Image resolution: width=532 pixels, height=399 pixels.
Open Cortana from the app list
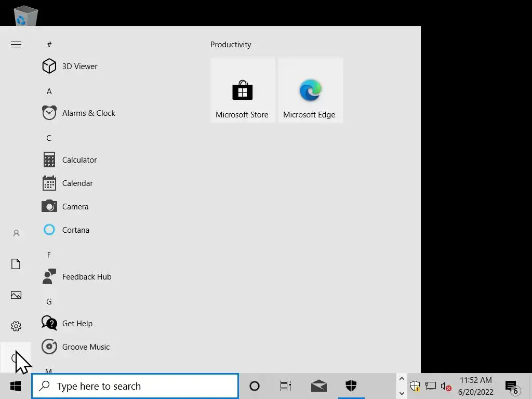tap(66, 230)
